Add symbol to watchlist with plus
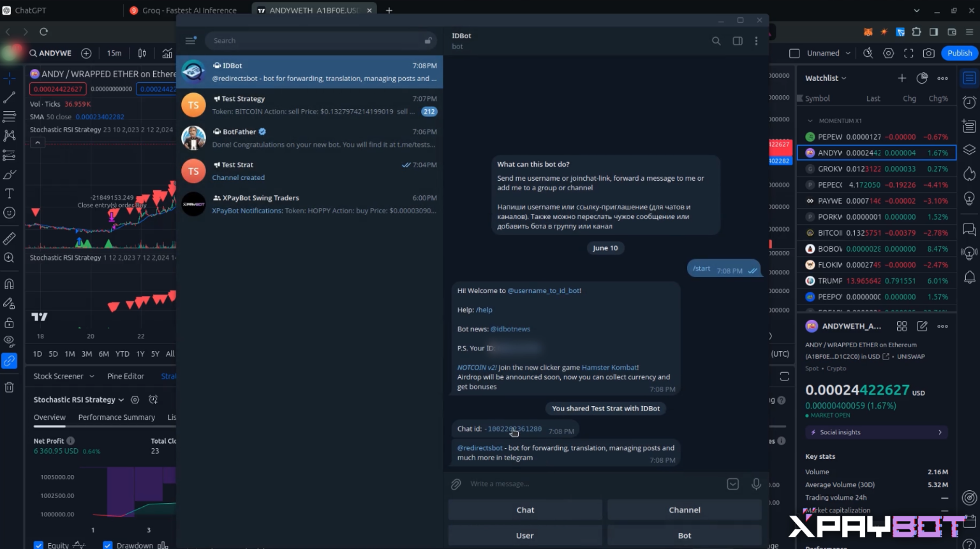The height and width of the screenshot is (549, 980). point(902,78)
